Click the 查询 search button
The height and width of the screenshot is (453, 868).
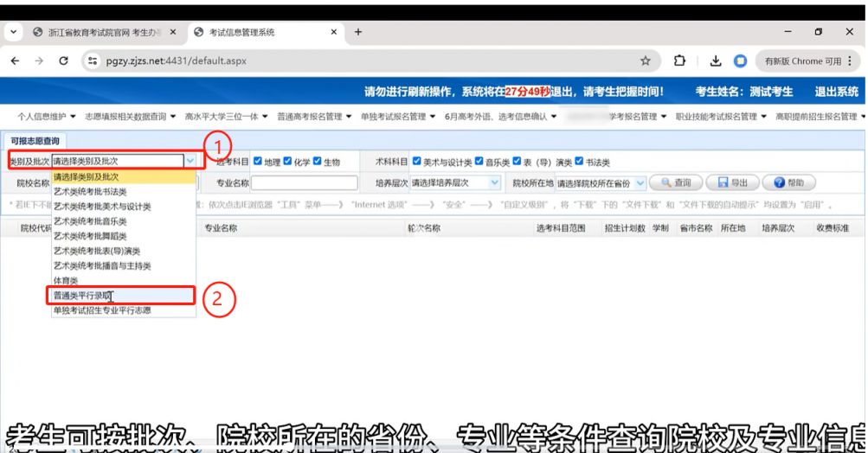tap(677, 183)
